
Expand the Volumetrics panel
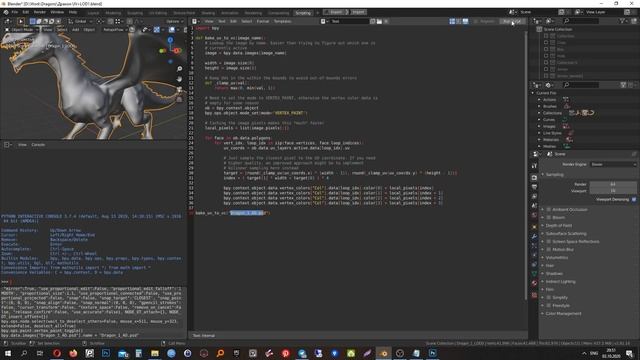coord(556,258)
